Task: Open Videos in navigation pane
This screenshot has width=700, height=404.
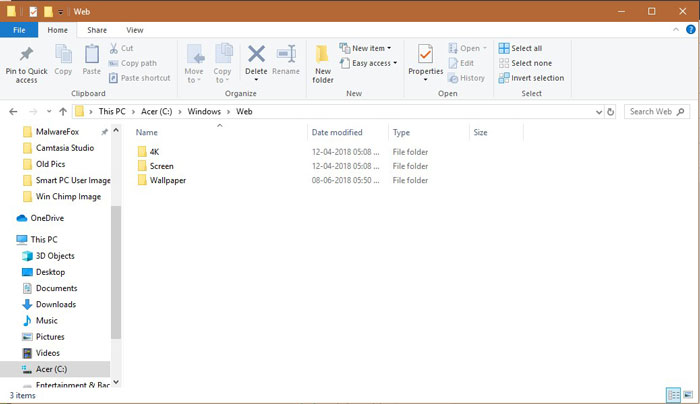Action: point(41,353)
